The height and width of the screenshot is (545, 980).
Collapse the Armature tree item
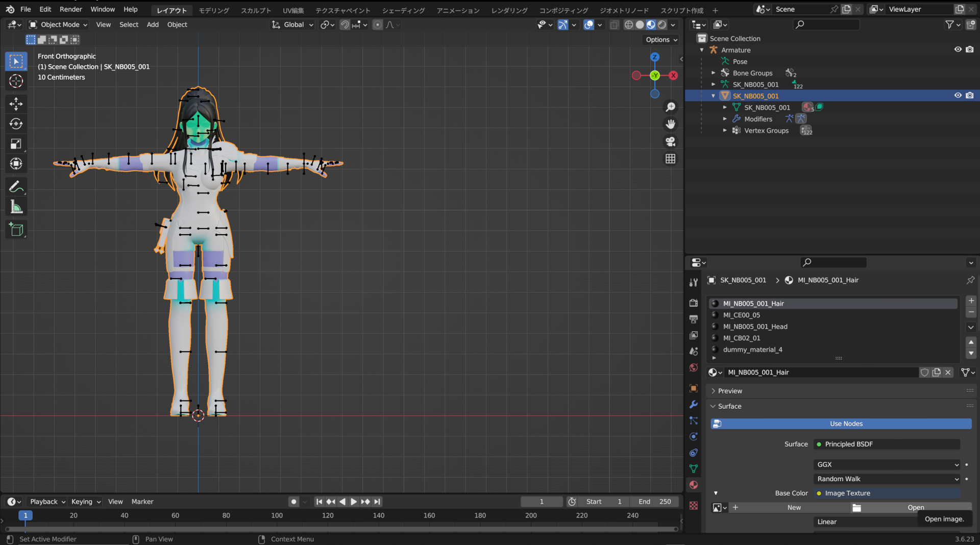tap(702, 50)
